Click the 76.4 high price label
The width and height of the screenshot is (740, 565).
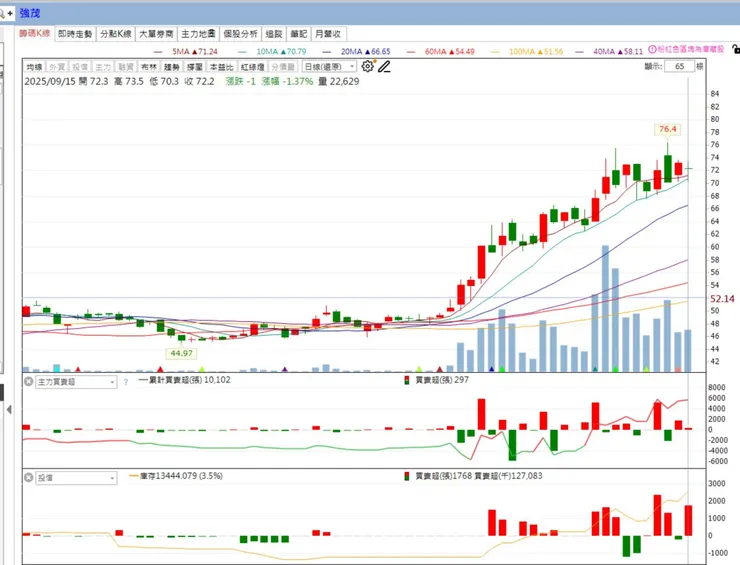click(x=667, y=129)
